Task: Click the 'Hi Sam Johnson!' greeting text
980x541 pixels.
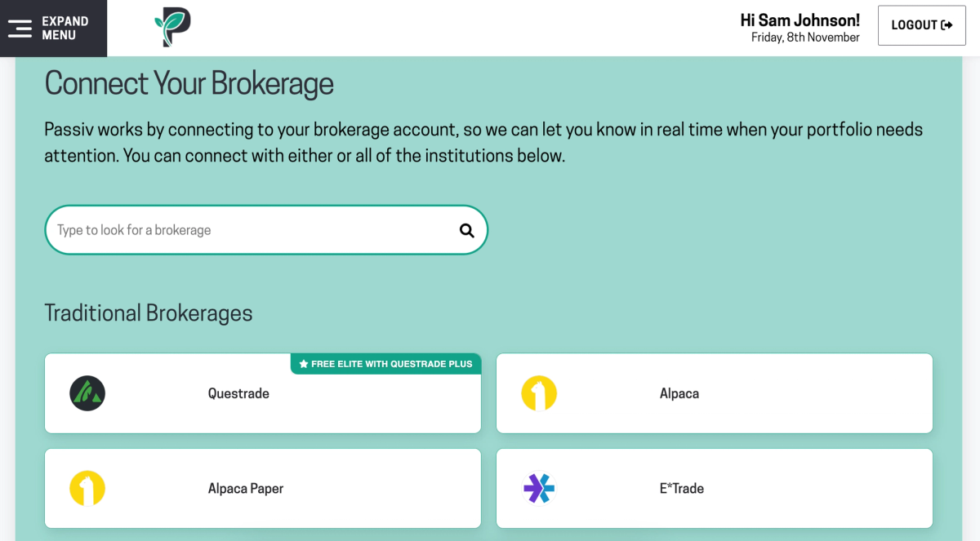Action: pyautogui.click(x=800, y=20)
